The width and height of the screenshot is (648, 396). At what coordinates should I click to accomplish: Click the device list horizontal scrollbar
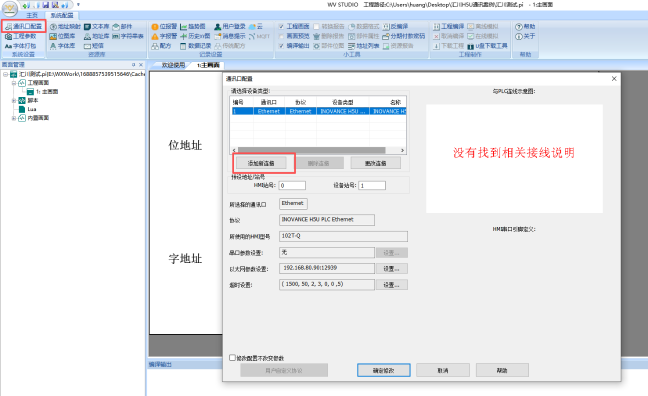(312, 150)
